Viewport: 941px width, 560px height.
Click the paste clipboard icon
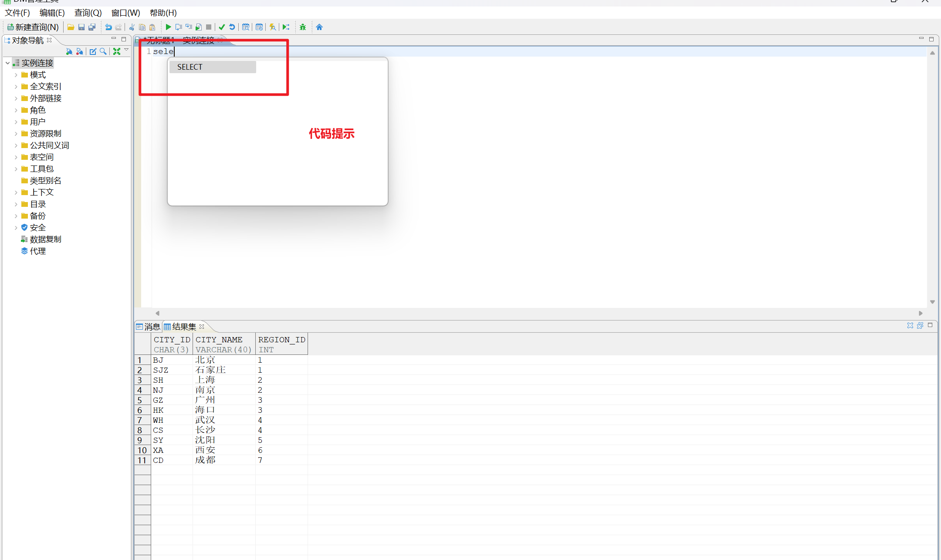click(x=152, y=27)
